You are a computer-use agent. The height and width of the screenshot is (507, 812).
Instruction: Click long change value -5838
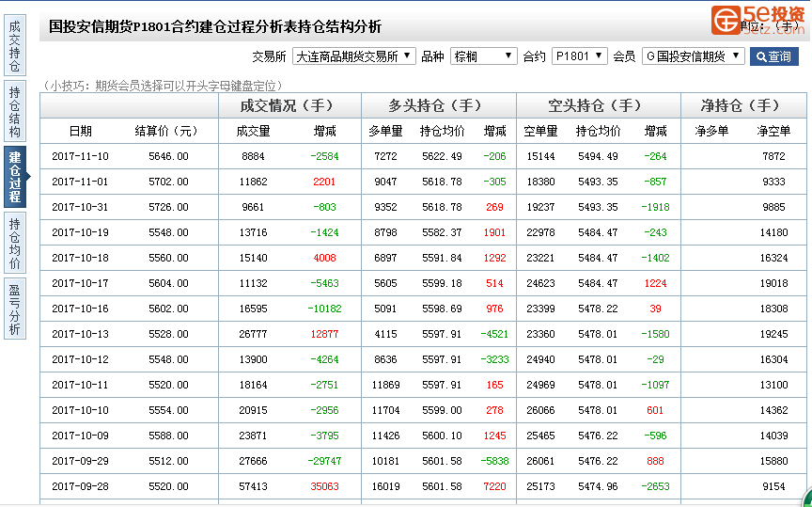pyautogui.click(x=494, y=462)
